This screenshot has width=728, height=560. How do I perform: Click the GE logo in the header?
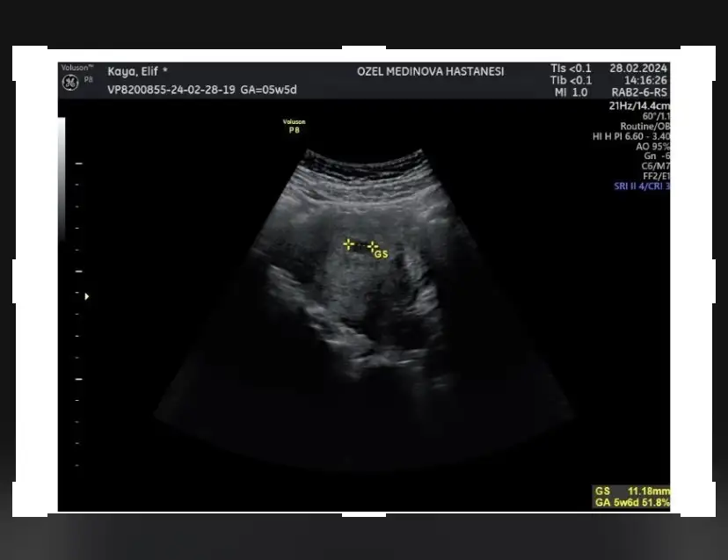(69, 82)
